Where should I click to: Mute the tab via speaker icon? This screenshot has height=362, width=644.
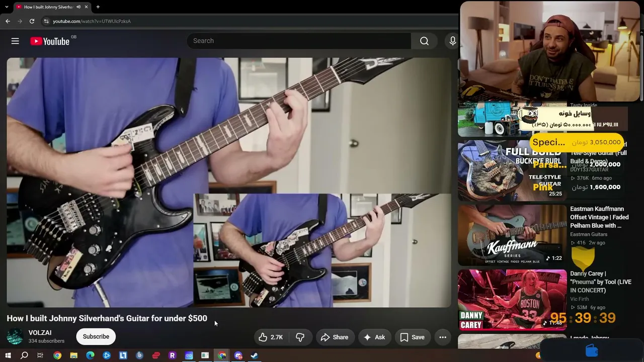[x=78, y=7]
